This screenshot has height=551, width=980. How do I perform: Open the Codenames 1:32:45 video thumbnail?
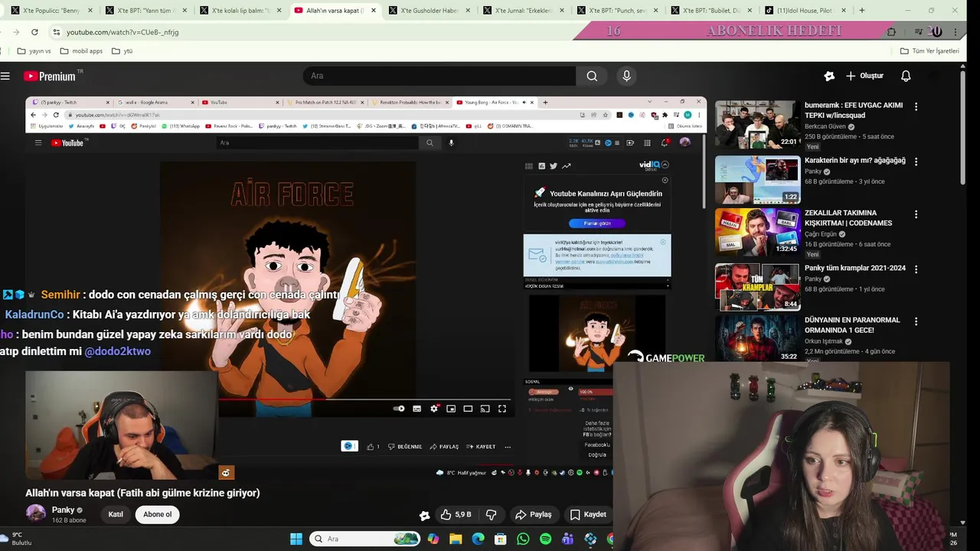pyautogui.click(x=758, y=232)
